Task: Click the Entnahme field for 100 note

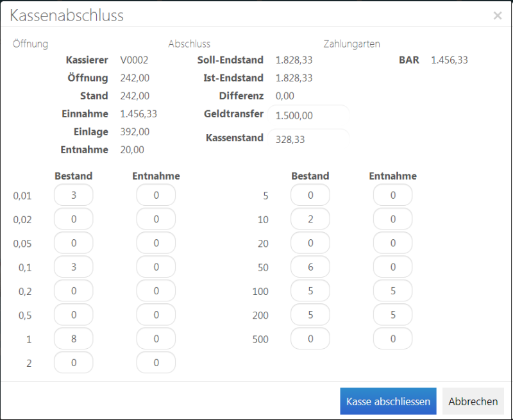Action: [x=392, y=290]
